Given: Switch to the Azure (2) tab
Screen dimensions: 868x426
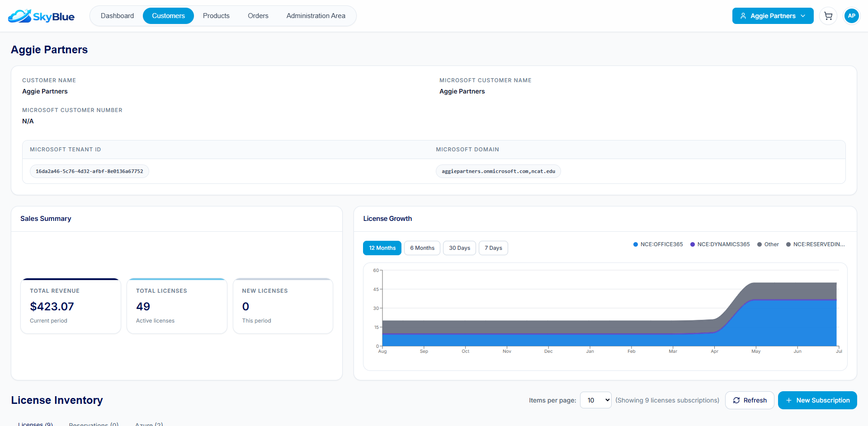Looking at the screenshot, I should 149,424.
